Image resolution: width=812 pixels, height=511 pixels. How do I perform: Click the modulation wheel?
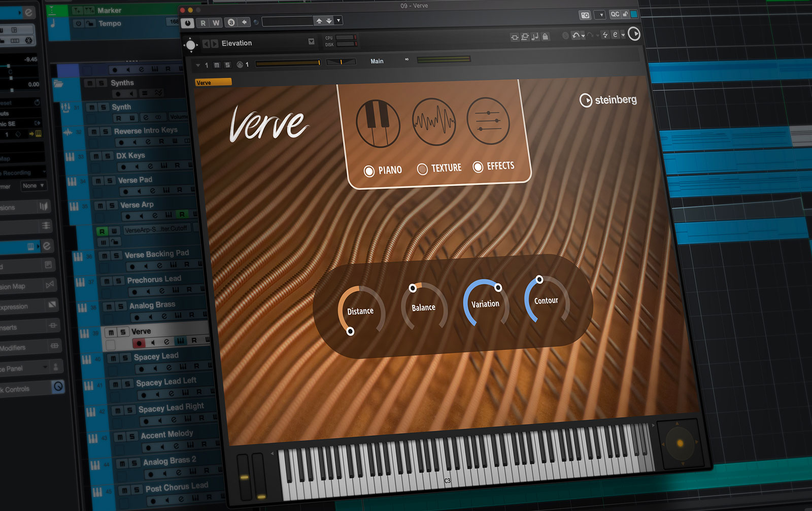click(259, 476)
